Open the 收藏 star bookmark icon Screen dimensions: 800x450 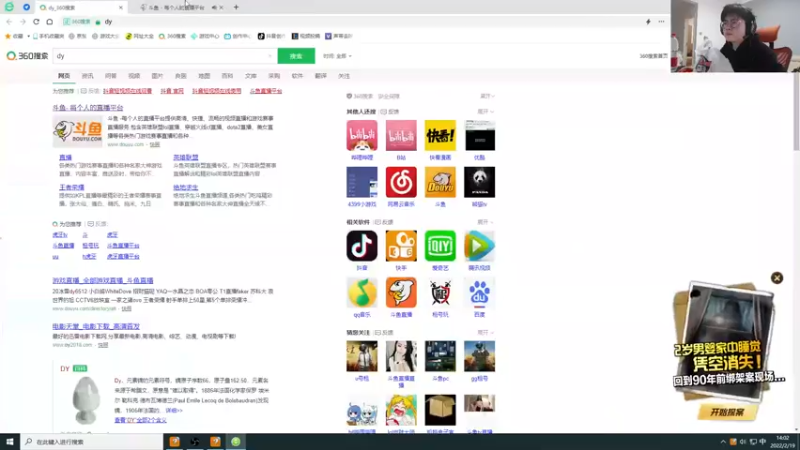pos(14,36)
